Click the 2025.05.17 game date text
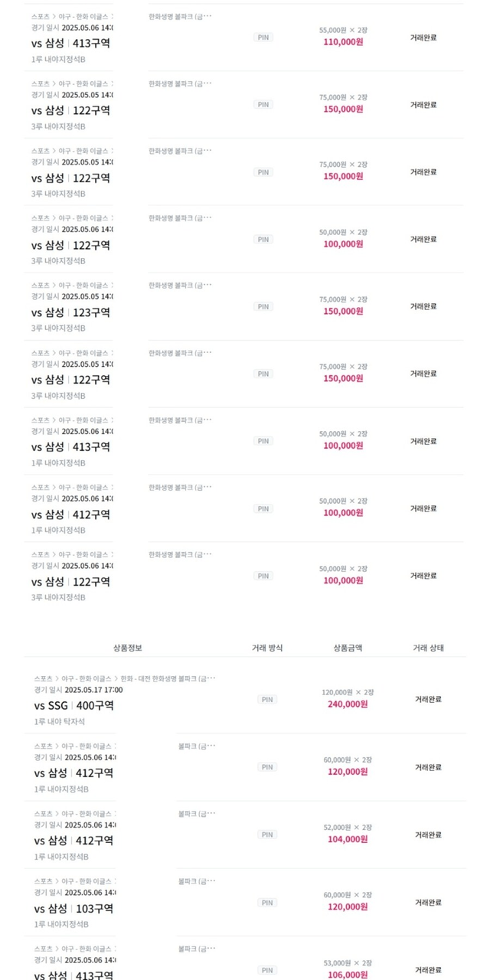Screen dimensions: 490x980 (x=93, y=689)
